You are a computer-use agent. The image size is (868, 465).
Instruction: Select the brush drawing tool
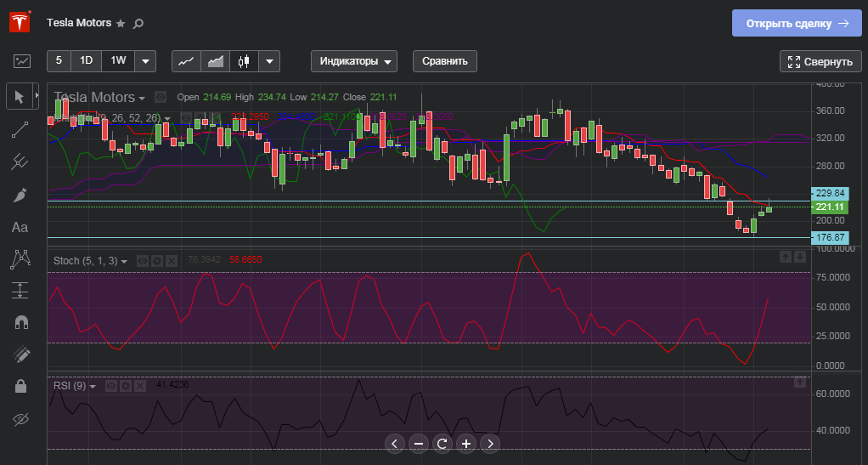[x=21, y=195]
